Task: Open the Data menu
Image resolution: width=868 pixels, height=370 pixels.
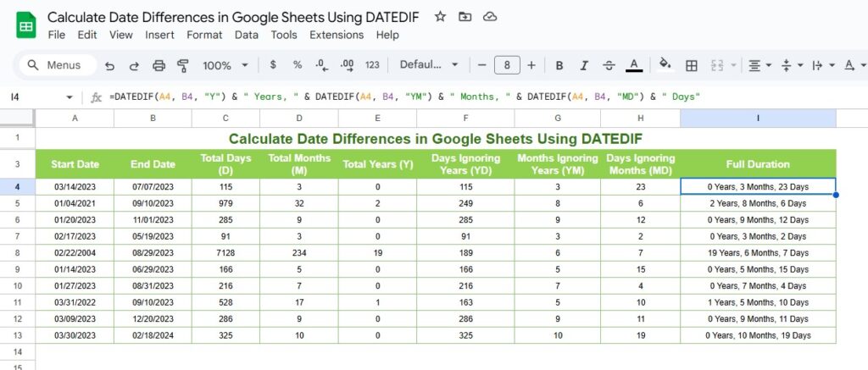Action: click(x=247, y=35)
